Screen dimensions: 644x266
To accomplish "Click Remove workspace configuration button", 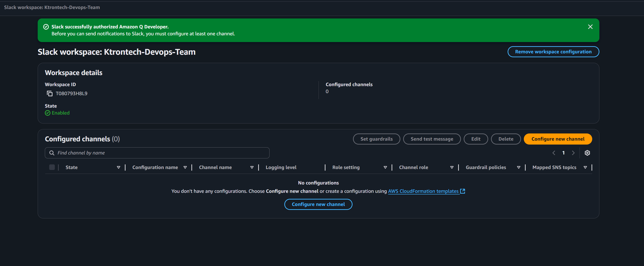I will pyautogui.click(x=553, y=52).
